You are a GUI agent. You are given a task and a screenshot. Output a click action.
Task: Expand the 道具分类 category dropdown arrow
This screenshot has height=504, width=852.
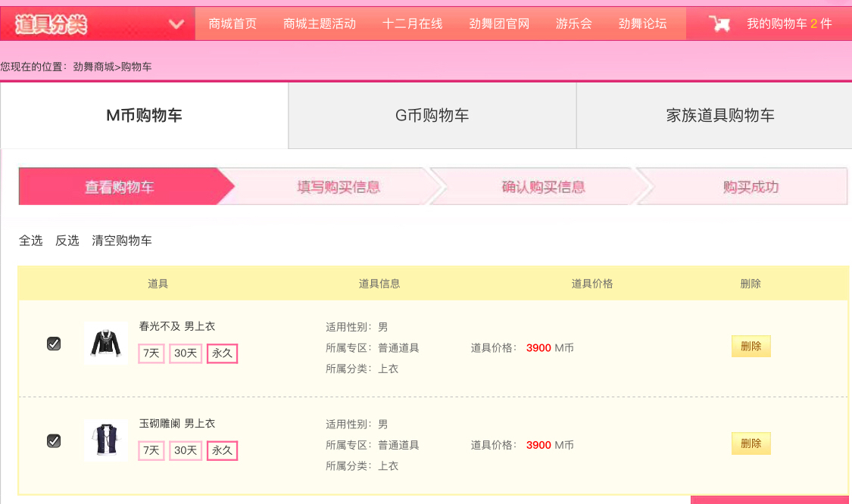click(176, 24)
